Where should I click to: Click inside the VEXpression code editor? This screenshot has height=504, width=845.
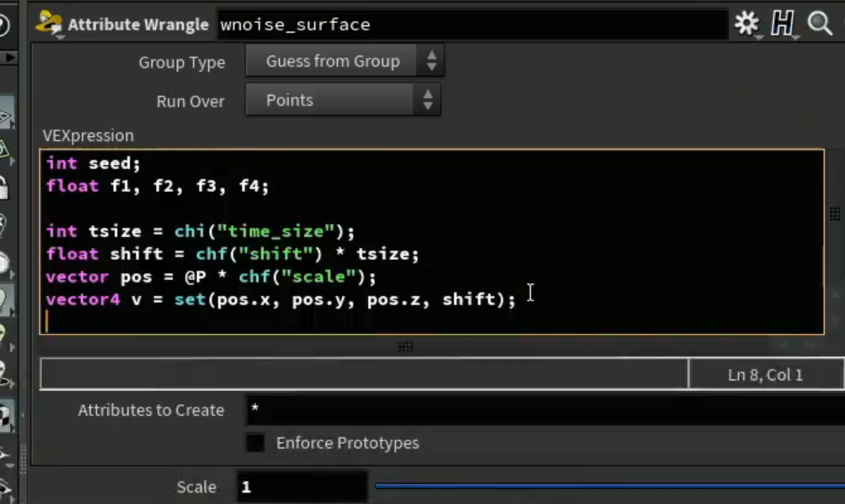tap(432, 242)
